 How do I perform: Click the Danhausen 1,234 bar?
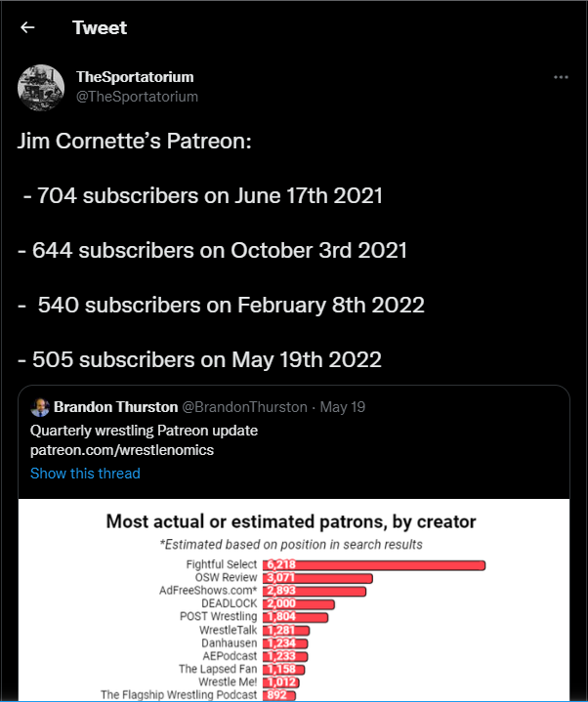click(x=285, y=643)
